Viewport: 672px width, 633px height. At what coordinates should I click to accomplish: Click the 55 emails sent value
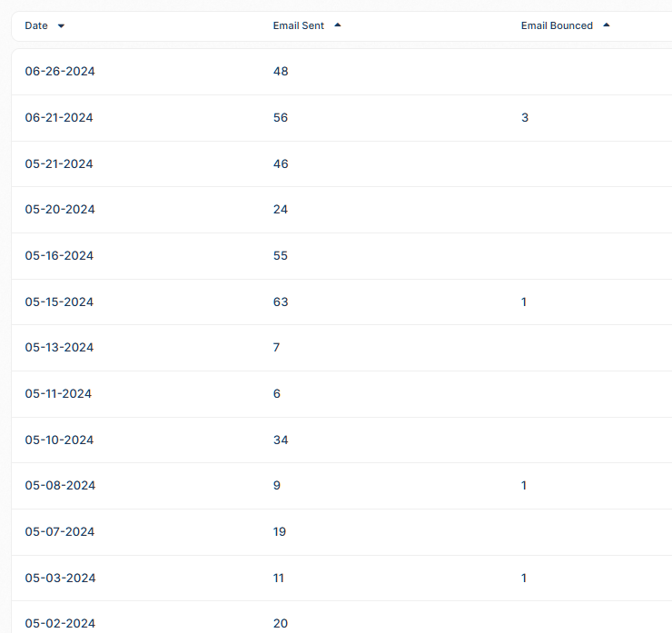tap(280, 256)
